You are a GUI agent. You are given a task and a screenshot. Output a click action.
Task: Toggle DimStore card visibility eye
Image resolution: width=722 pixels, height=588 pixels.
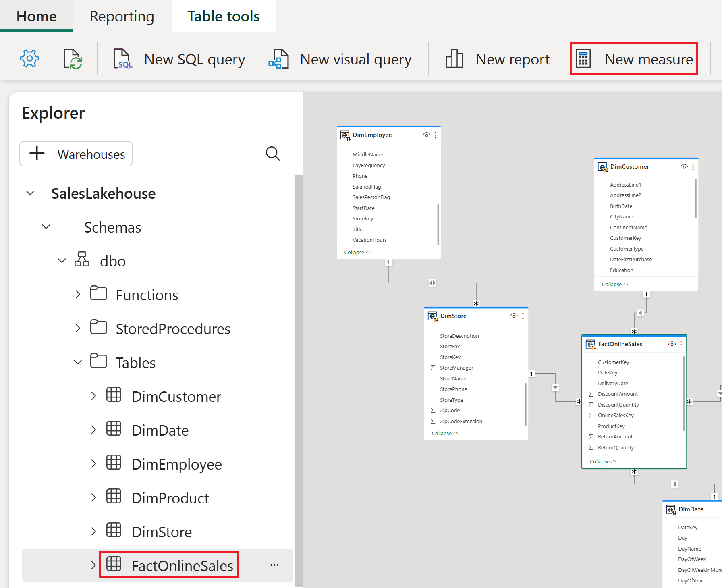[514, 316]
